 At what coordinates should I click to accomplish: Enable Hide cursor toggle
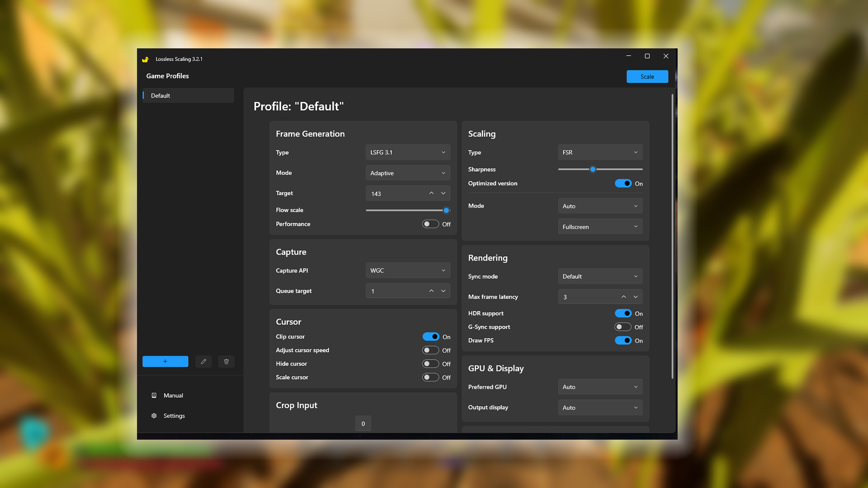click(x=430, y=364)
